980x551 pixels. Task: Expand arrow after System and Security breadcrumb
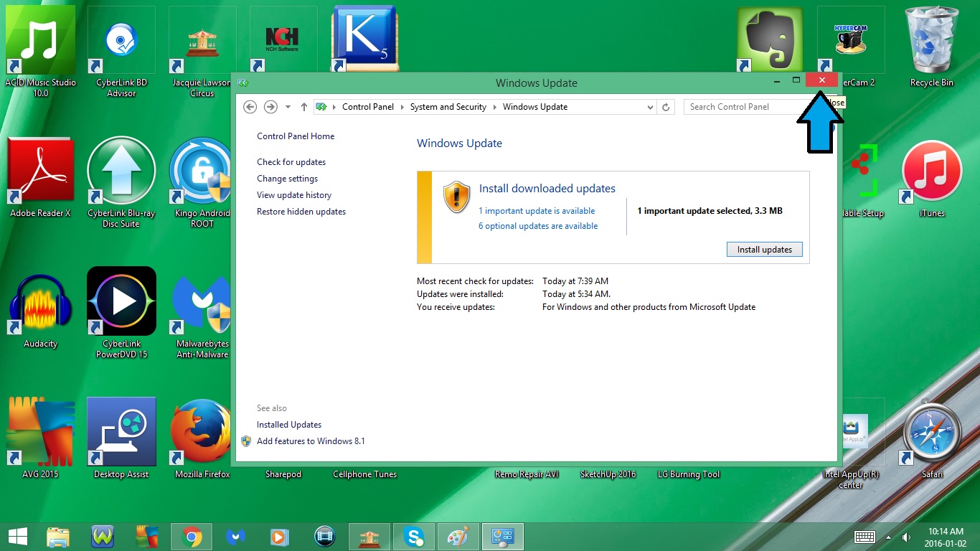coord(495,107)
